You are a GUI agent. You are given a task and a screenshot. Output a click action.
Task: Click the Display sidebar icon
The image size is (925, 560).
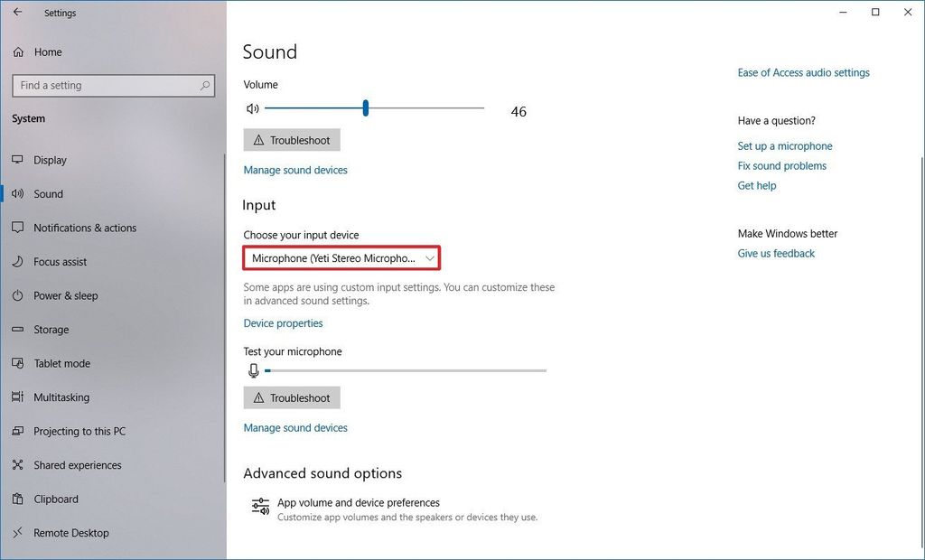click(18, 160)
